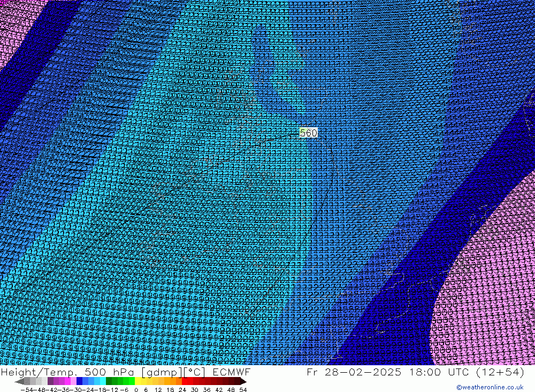
Task: Click the -54 legend scale value
Action: coord(27,390)
